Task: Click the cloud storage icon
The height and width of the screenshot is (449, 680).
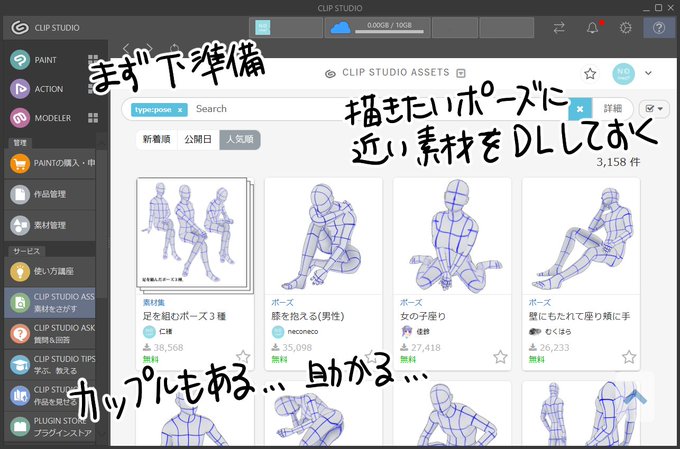Action: (x=340, y=27)
